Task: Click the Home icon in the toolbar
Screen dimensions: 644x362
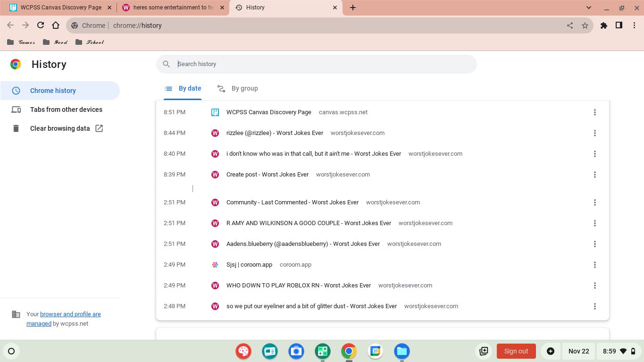Action: point(56,25)
